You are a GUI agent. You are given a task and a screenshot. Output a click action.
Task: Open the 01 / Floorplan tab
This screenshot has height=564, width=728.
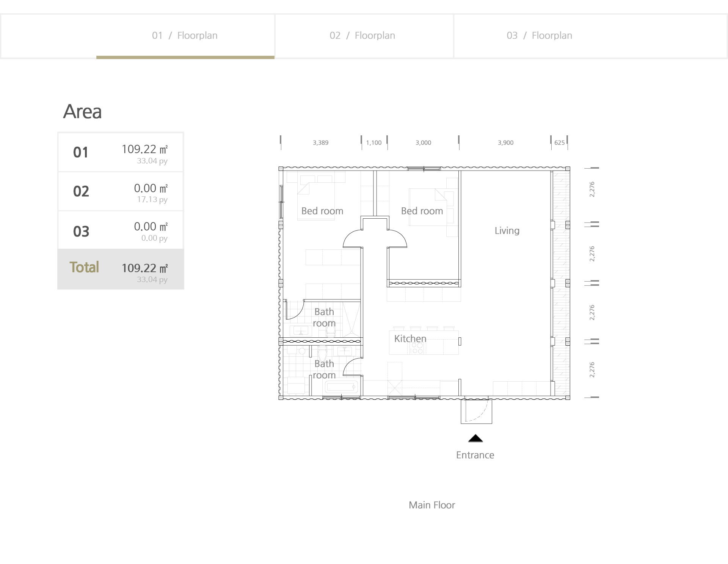pyautogui.click(x=185, y=36)
